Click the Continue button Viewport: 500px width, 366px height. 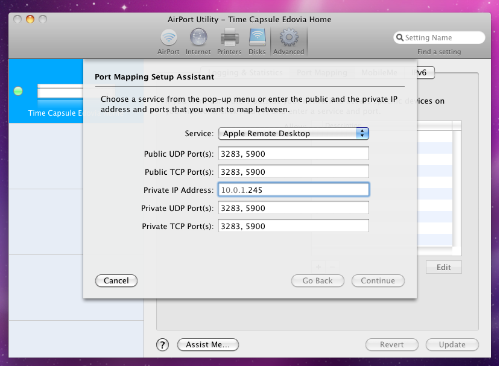click(x=378, y=281)
